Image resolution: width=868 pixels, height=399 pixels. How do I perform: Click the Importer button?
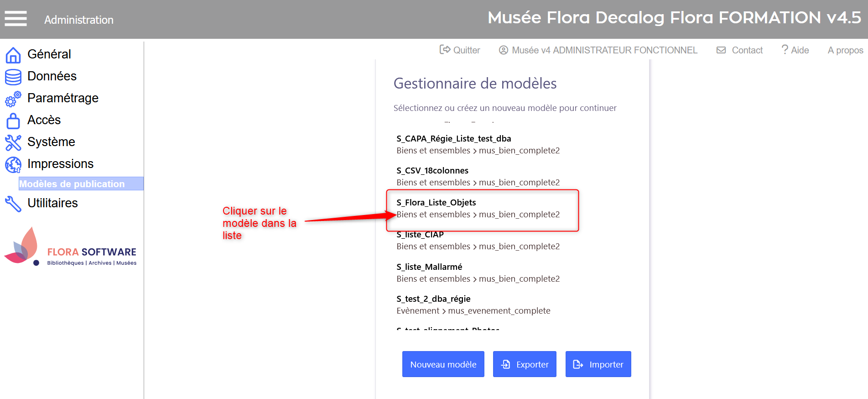(598, 364)
